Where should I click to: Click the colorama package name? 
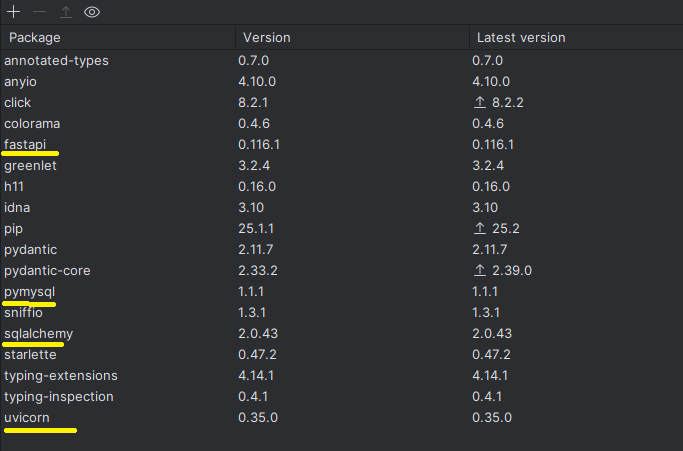(32, 123)
